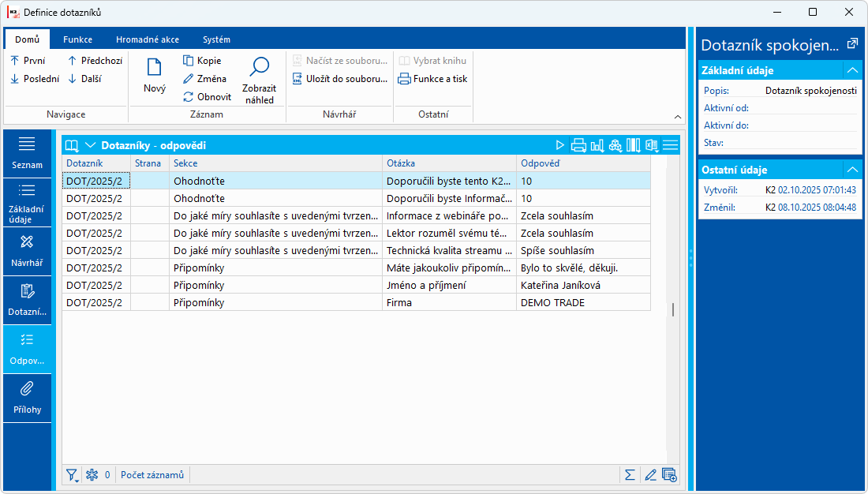Open the print menu in the grid header
The height and width of the screenshot is (494, 868).
pyautogui.click(x=578, y=145)
